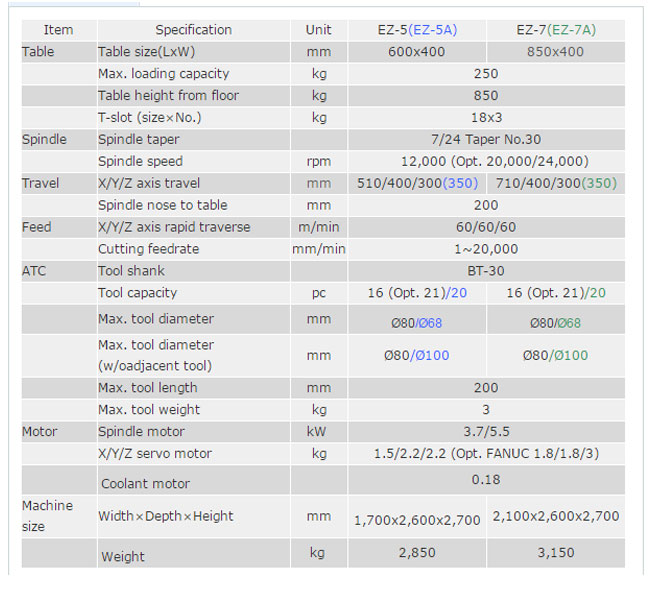Image resolution: width=650 pixels, height=600 pixels.
Task: Select the 3,150 weight value
Action: [x=556, y=552]
